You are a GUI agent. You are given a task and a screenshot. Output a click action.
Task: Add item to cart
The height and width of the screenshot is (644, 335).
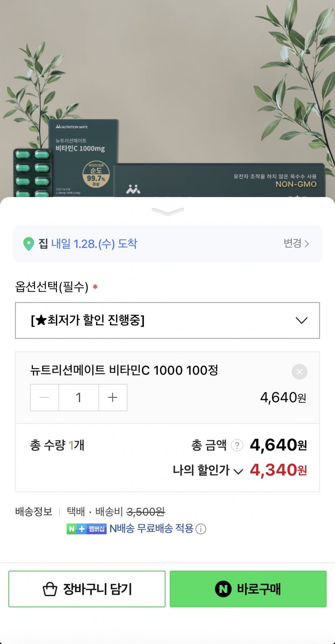[x=87, y=589]
